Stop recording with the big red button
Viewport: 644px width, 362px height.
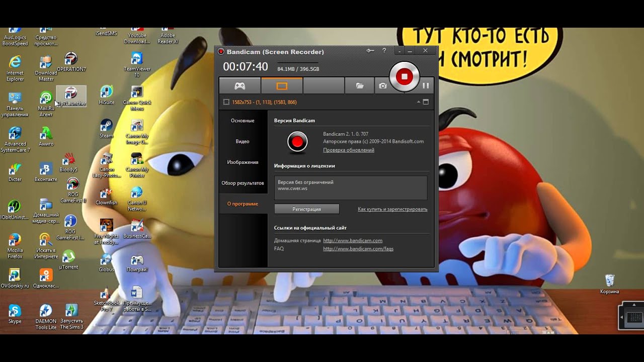[x=404, y=76]
